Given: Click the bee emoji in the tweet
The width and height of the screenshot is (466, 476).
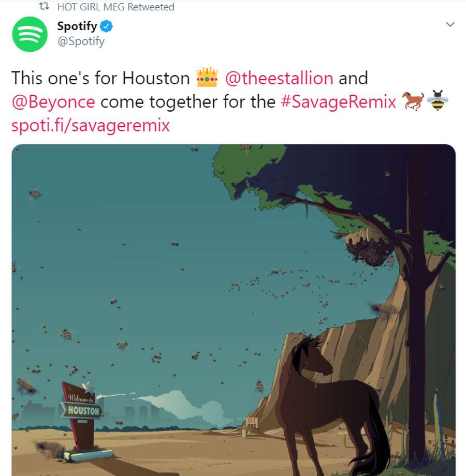Looking at the screenshot, I should coord(438,100).
